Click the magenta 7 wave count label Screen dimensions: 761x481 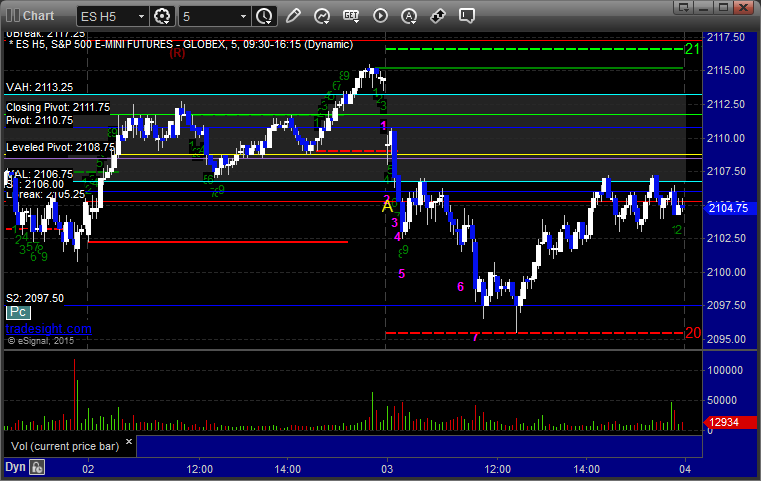coord(475,337)
